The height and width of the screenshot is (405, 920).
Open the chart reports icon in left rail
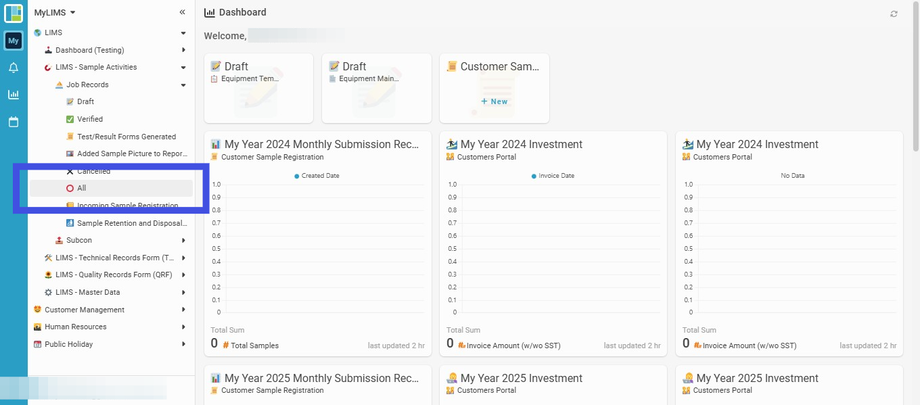13,95
